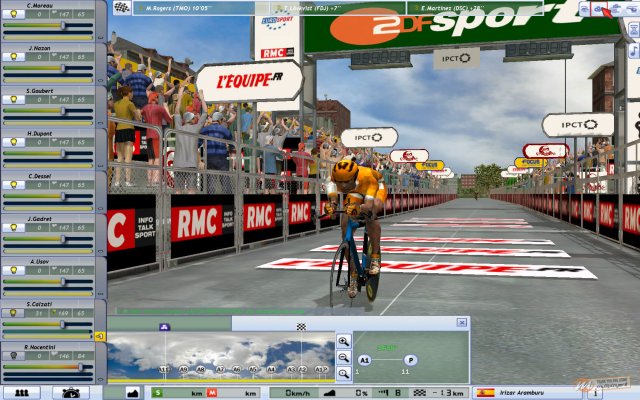Adjust S.Calzati's effort slider
The image size is (640, 400).
[48, 324]
